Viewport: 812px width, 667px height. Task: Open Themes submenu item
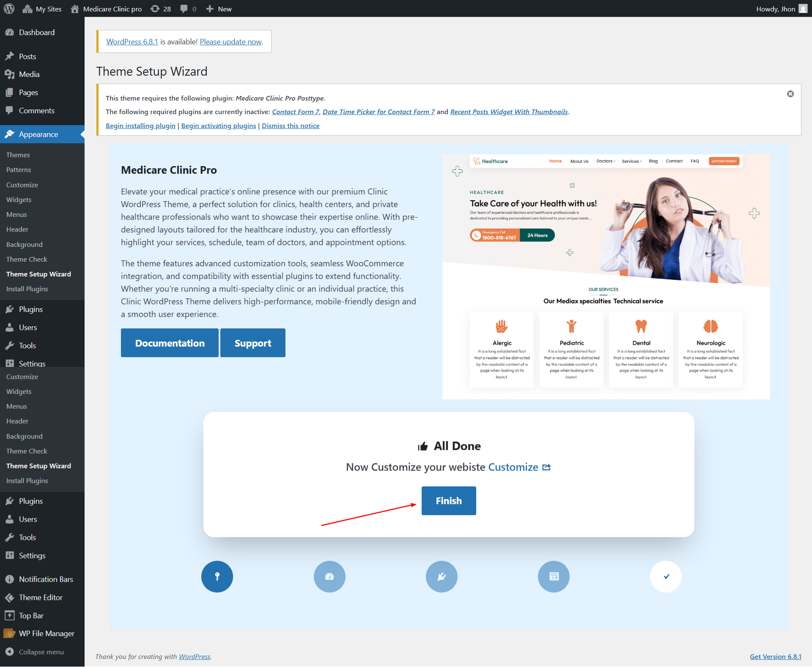point(18,155)
